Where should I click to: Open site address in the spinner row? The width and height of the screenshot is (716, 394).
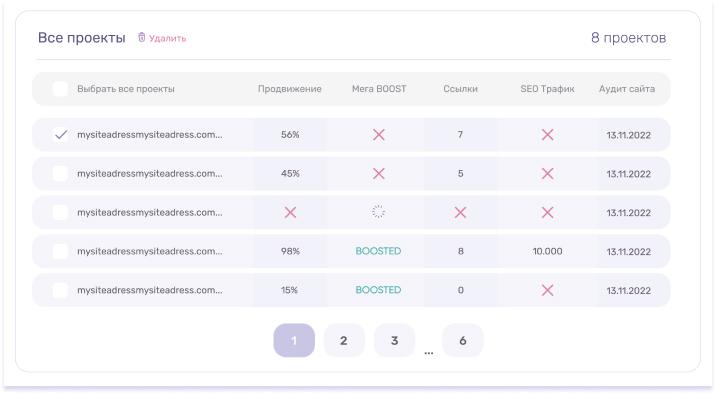point(150,212)
